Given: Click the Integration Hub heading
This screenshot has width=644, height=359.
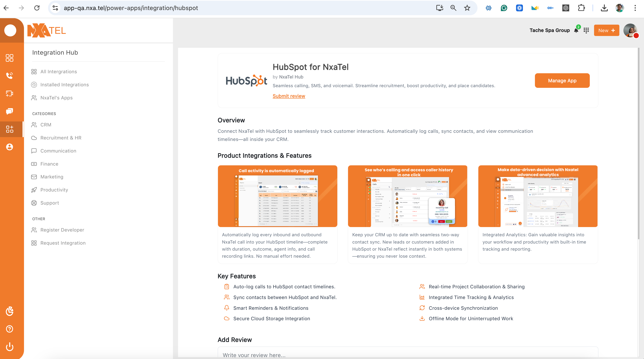Looking at the screenshot, I should (x=55, y=52).
